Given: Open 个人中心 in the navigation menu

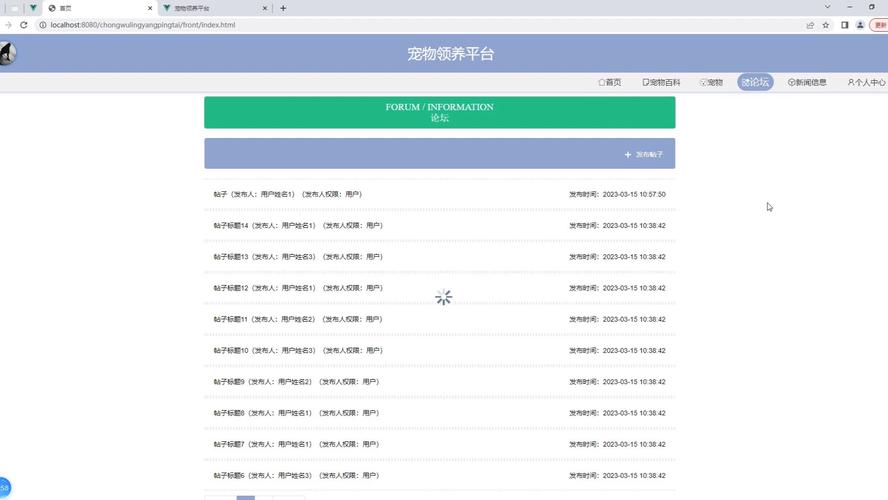Looking at the screenshot, I should coord(866,82).
